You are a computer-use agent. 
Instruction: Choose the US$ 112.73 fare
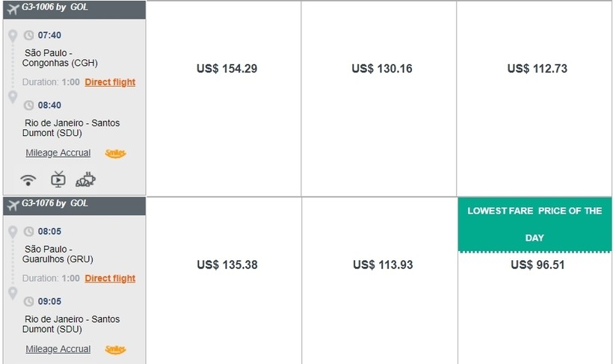coord(537,69)
